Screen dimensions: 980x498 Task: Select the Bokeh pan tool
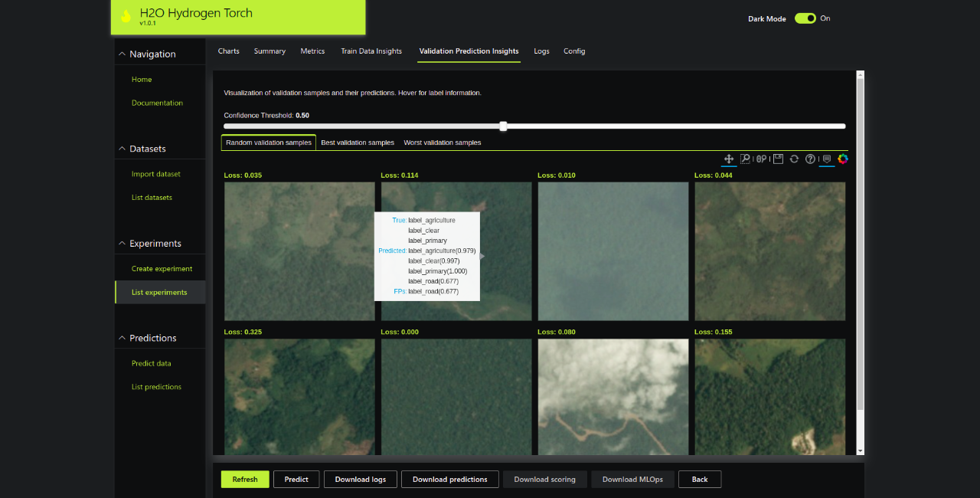pyautogui.click(x=729, y=159)
